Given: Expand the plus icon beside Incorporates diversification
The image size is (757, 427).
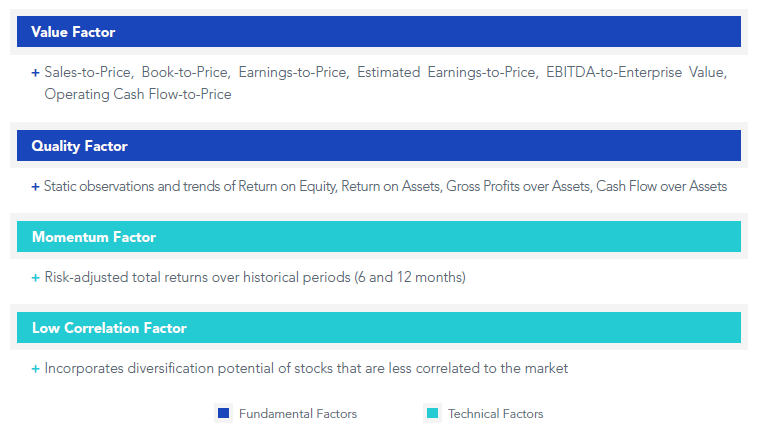Looking at the screenshot, I should point(35,369).
